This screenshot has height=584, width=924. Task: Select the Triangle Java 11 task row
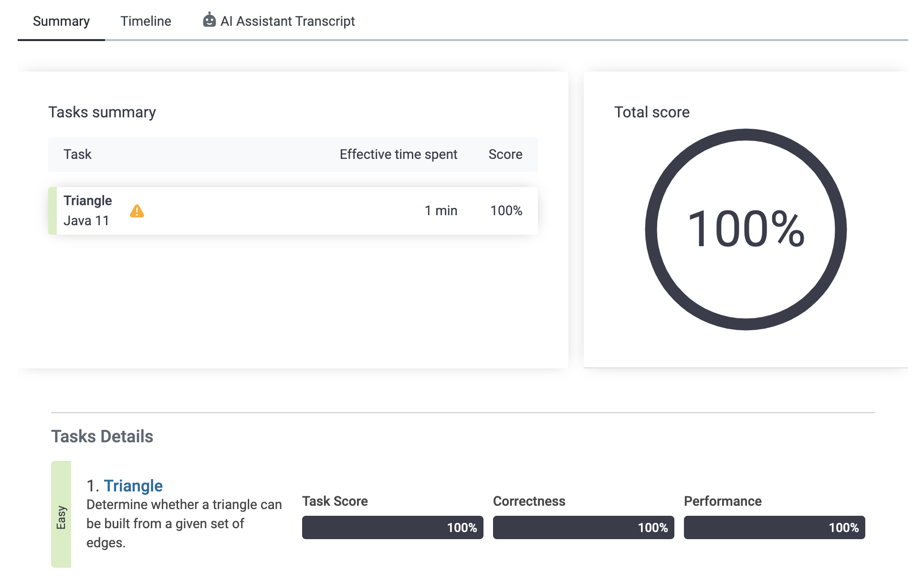(293, 211)
